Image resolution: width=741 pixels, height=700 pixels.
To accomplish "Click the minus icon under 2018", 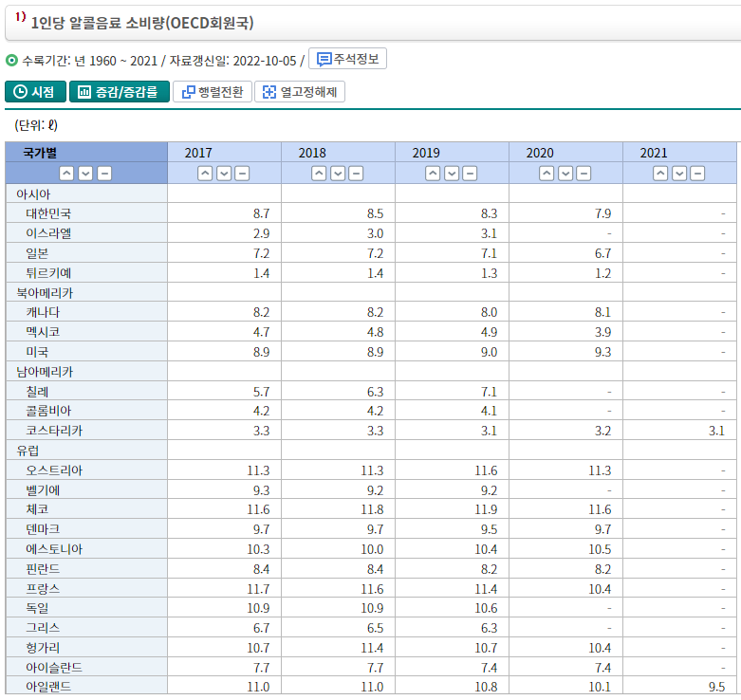I will point(356,174).
